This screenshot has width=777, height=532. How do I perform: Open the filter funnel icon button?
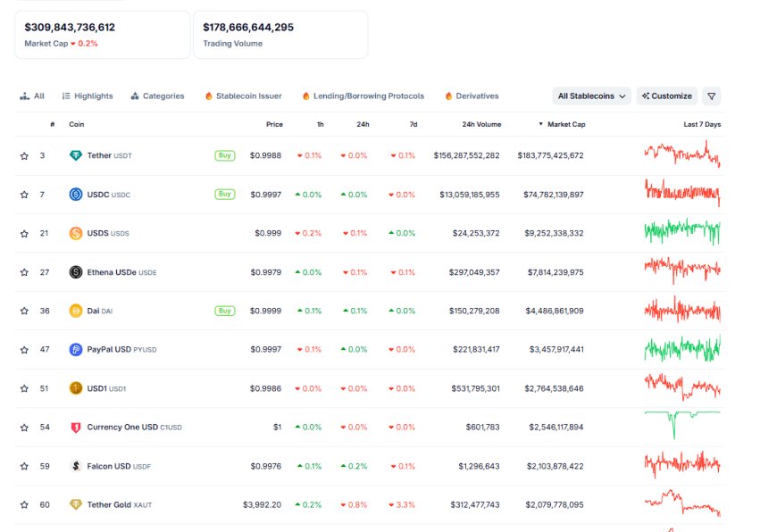711,96
